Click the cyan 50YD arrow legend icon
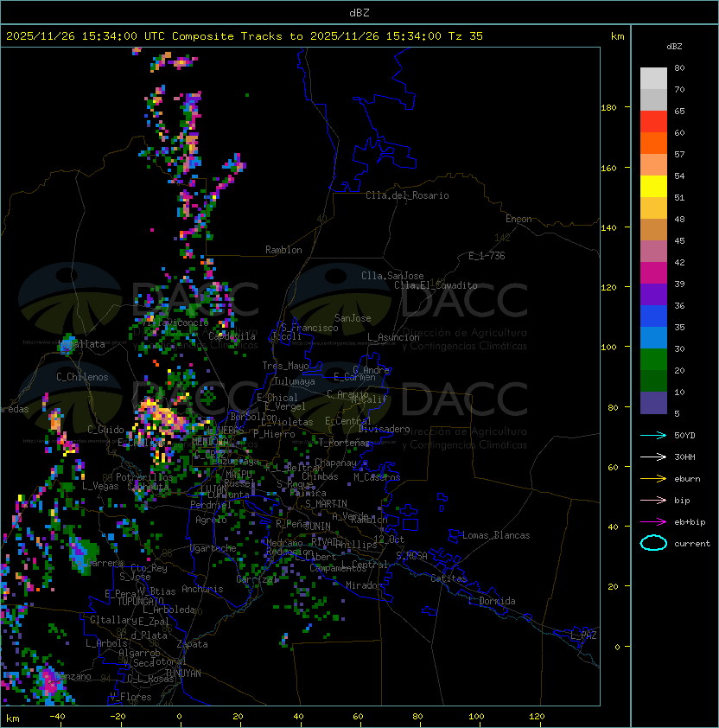This screenshot has width=719, height=728. [x=653, y=435]
